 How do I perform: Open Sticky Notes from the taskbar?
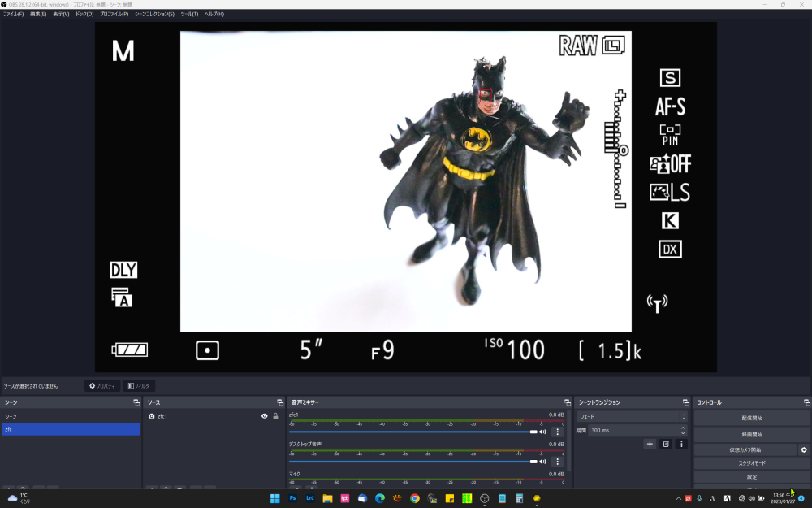450,499
